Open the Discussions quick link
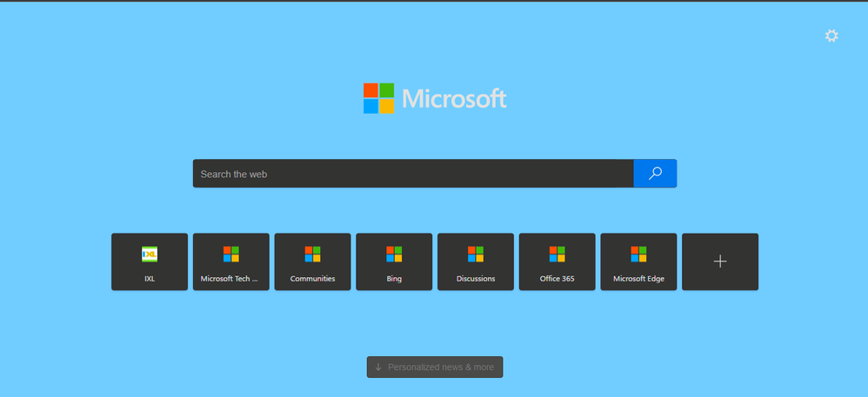 pyautogui.click(x=476, y=261)
